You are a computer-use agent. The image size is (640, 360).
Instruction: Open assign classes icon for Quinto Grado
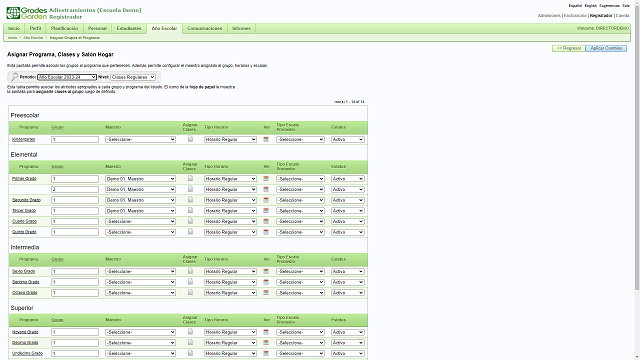(x=190, y=231)
